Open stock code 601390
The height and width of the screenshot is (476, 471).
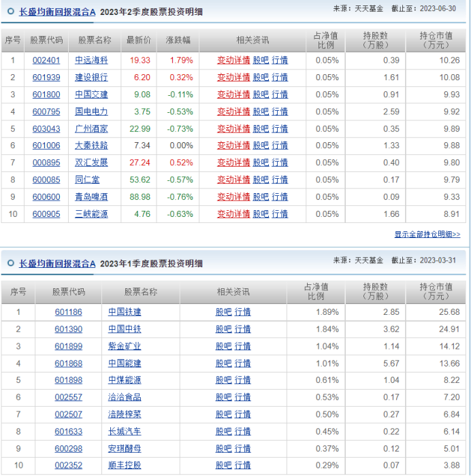[x=68, y=329]
